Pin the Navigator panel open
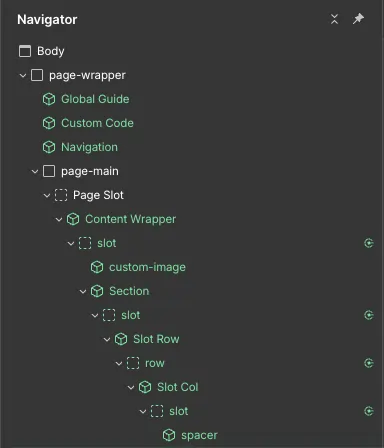 358,19
